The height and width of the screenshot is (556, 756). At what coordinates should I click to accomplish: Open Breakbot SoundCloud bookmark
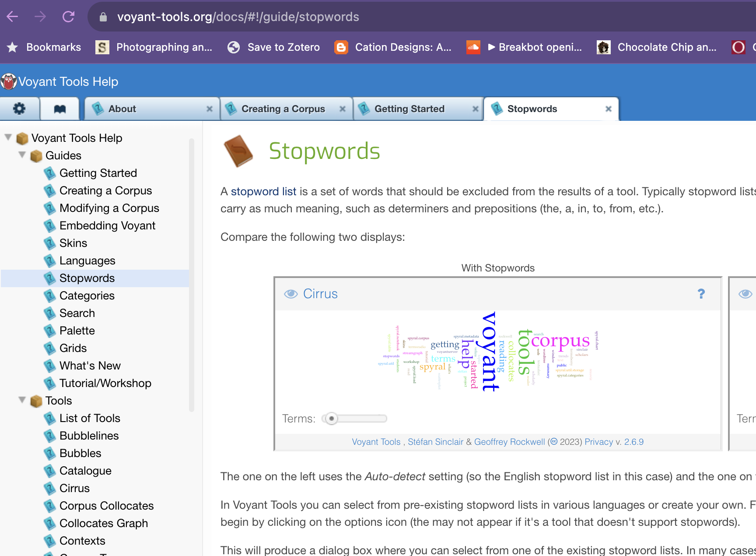[524, 47]
